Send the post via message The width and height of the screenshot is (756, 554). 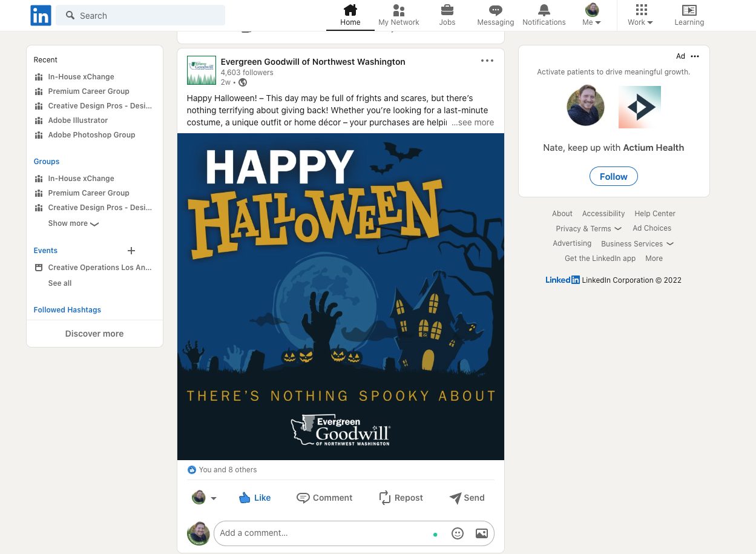(x=467, y=498)
